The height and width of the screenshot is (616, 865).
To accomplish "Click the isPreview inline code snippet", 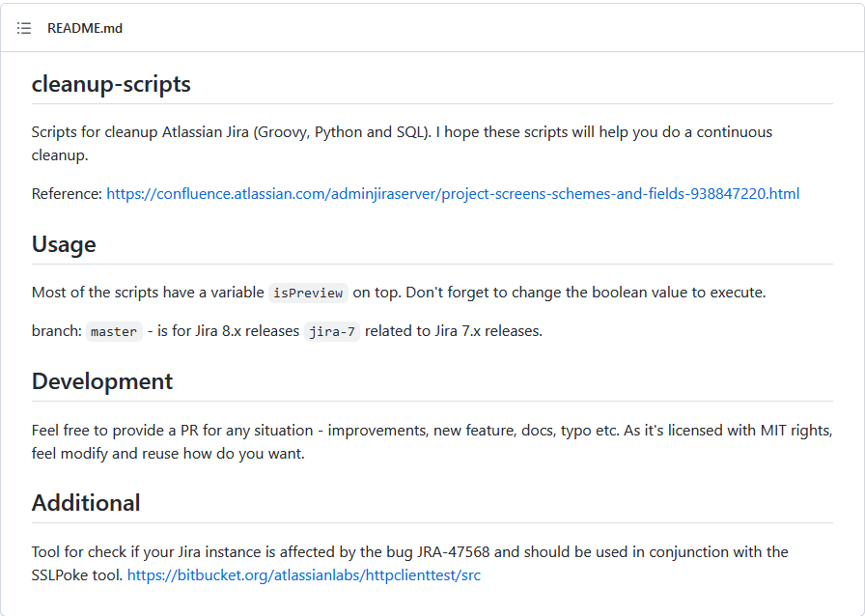I will pyautogui.click(x=308, y=293).
